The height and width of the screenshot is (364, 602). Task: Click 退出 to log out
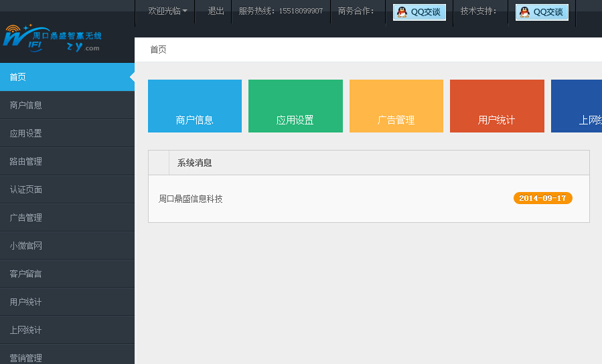coord(216,11)
